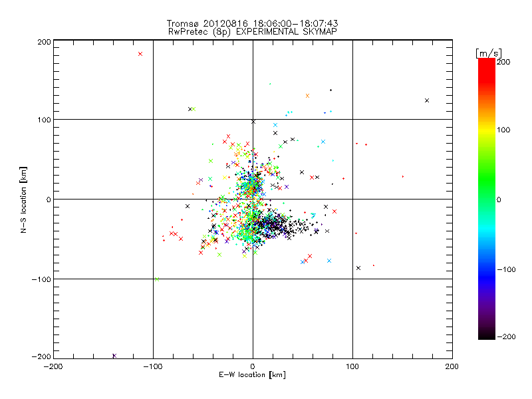Click the RwPretec EXPERIMENTAL SKYMAP subtitle
This screenshot has height=399, width=532.
[x=253, y=31]
